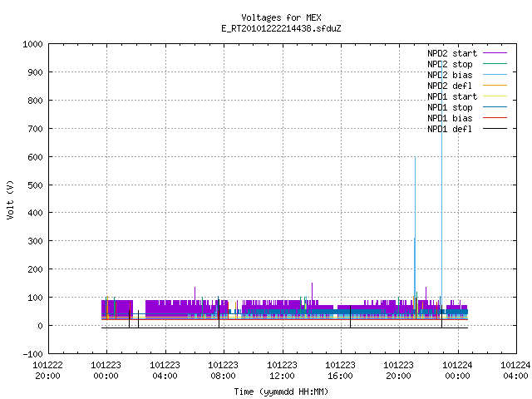This screenshot has width=532, height=399.
Task: Click the 0 y-axis tick label
Action: [x=40, y=326]
